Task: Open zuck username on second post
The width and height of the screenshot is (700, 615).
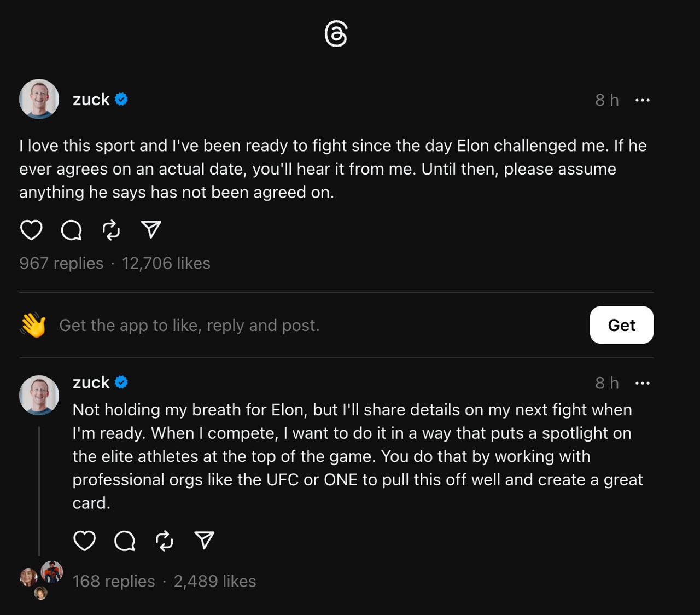Action: click(91, 382)
